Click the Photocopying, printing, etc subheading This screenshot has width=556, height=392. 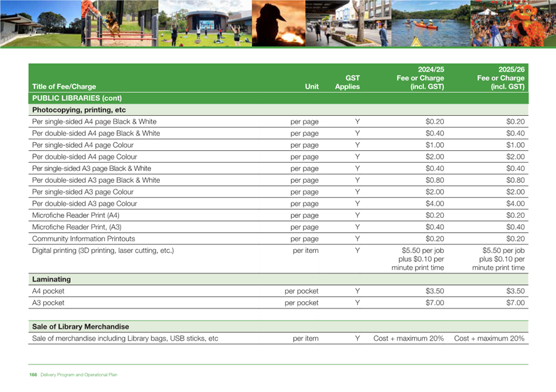coord(79,110)
